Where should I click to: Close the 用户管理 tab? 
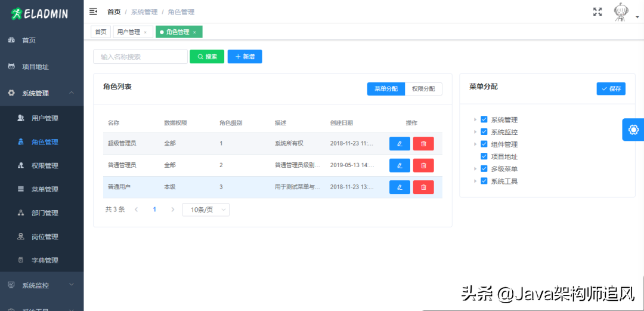point(145,32)
